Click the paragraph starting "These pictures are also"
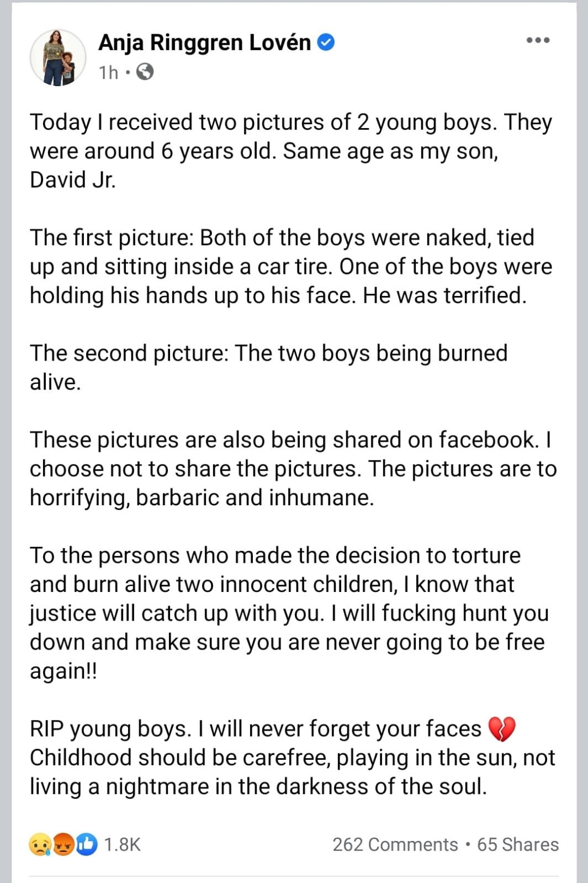 click(293, 468)
